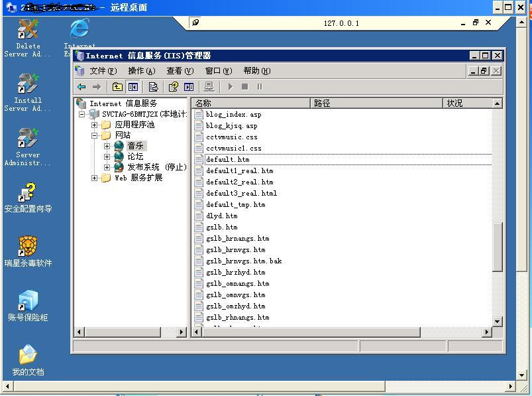The height and width of the screenshot is (396, 532).
Task: Toggle the show/hide console tree icon
Action: (133, 87)
